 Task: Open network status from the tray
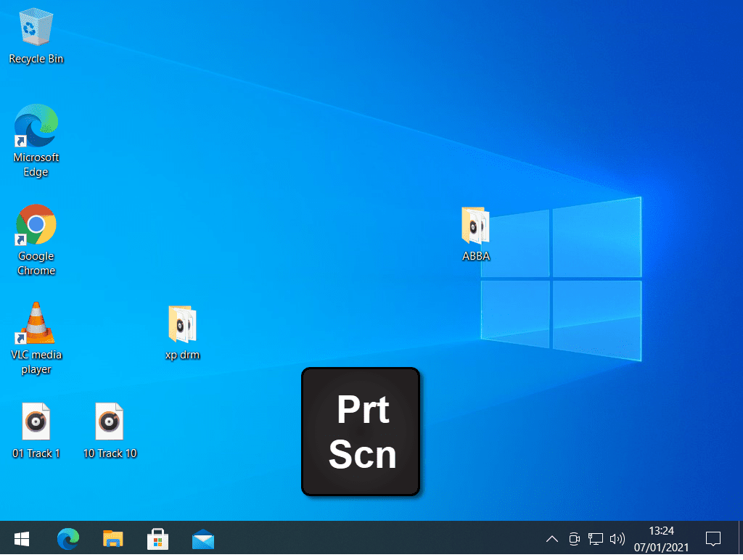coord(596,539)
